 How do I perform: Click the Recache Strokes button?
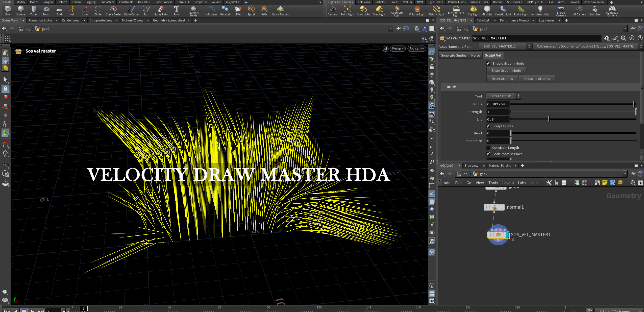[x=537, y=79]
